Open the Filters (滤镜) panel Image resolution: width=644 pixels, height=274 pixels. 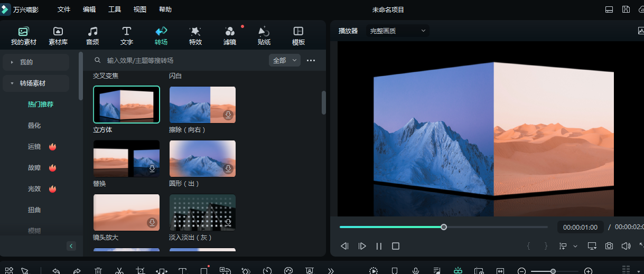230,35
